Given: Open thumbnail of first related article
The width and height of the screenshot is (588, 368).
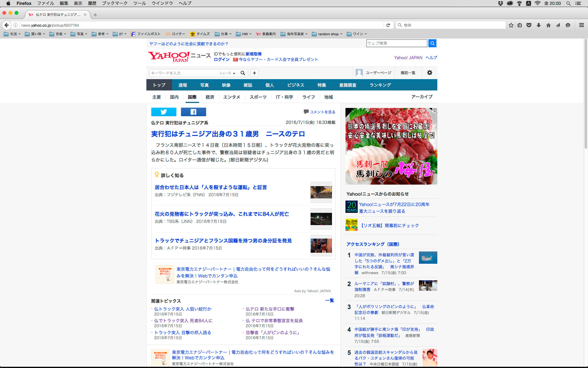Looking at the screenshot, I should click(x=321, y=192).
